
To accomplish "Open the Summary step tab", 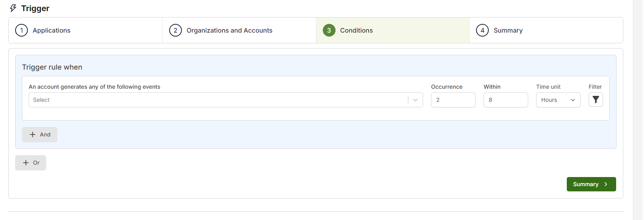I will (x=546, y=30).
